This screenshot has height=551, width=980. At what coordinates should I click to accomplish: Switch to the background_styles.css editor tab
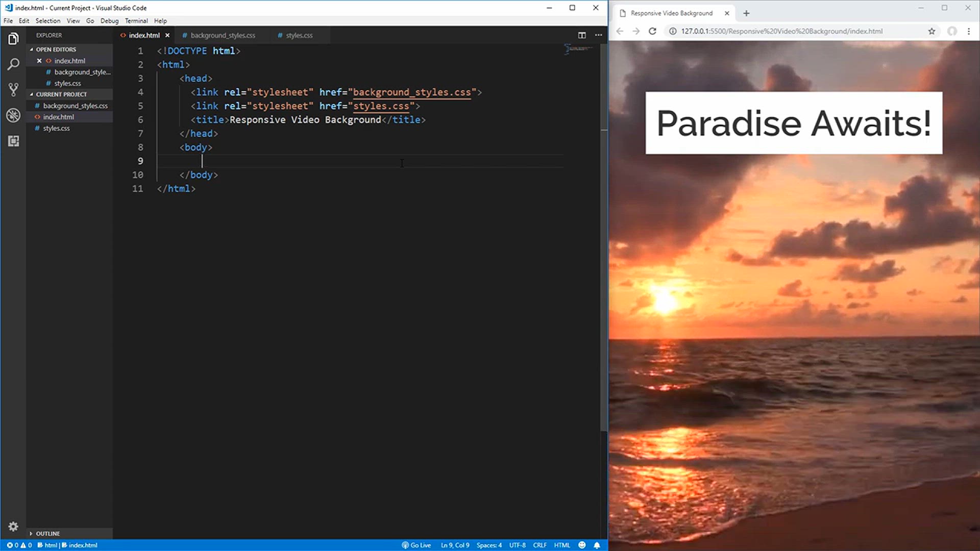[223, 35]
